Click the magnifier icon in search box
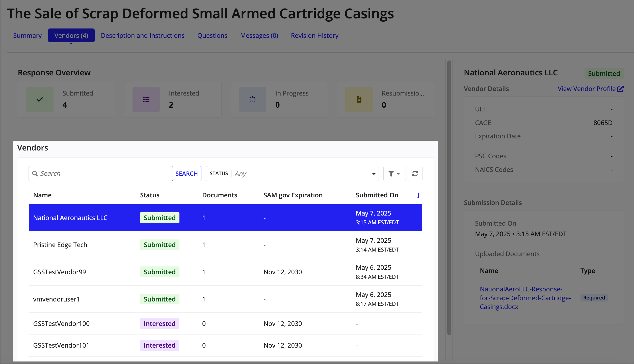The image size is (634, 364). pos(35,173)
